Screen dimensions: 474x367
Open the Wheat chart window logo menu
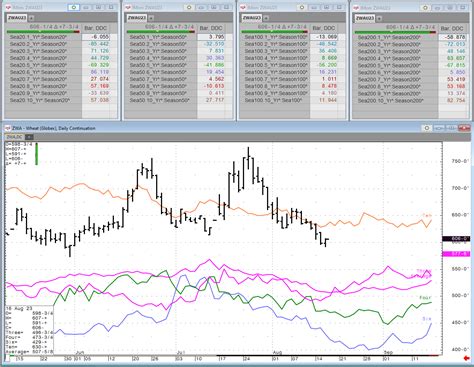8,128
